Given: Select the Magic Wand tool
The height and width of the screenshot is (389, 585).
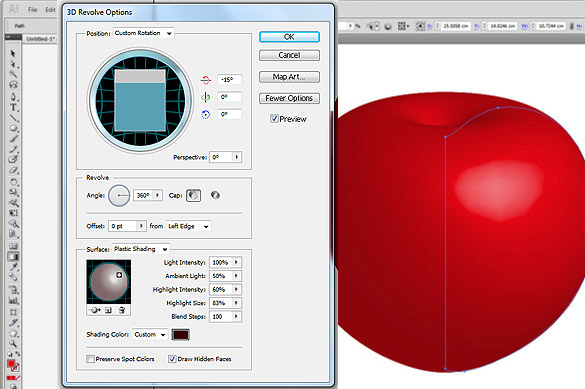Looking at the screenshot, I should pyautogui.click(x=13, y=74).
